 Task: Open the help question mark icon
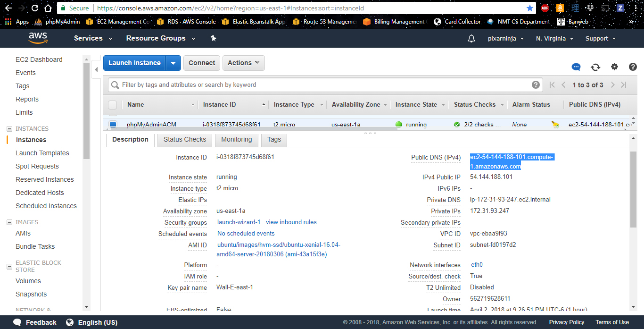[x=633, y=67]
